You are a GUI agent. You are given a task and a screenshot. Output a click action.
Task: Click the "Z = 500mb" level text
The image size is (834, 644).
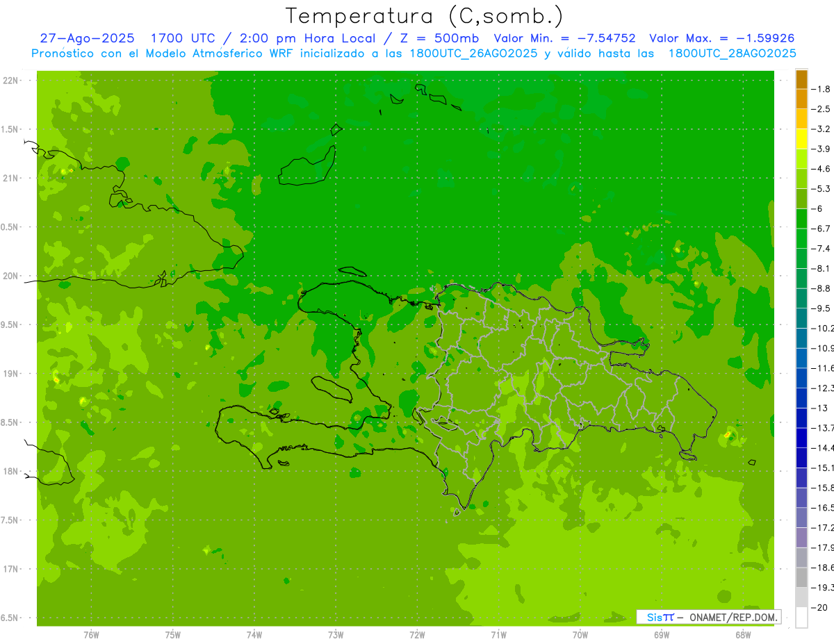tap(441, 38)
